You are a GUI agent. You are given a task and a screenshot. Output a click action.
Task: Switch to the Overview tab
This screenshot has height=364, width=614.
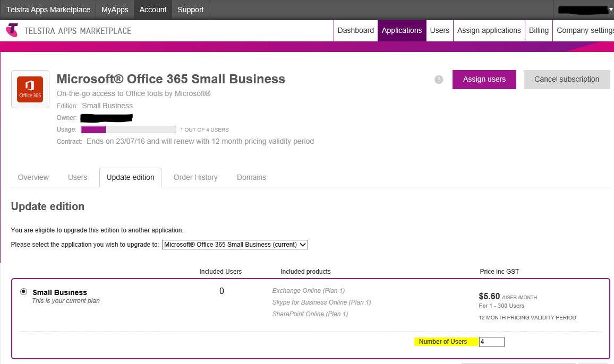[33, 177]
